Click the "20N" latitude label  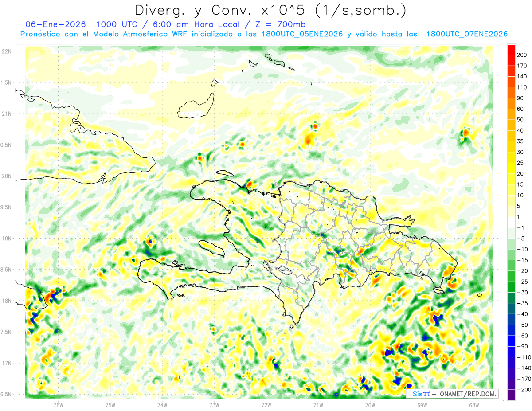[6, 176]
